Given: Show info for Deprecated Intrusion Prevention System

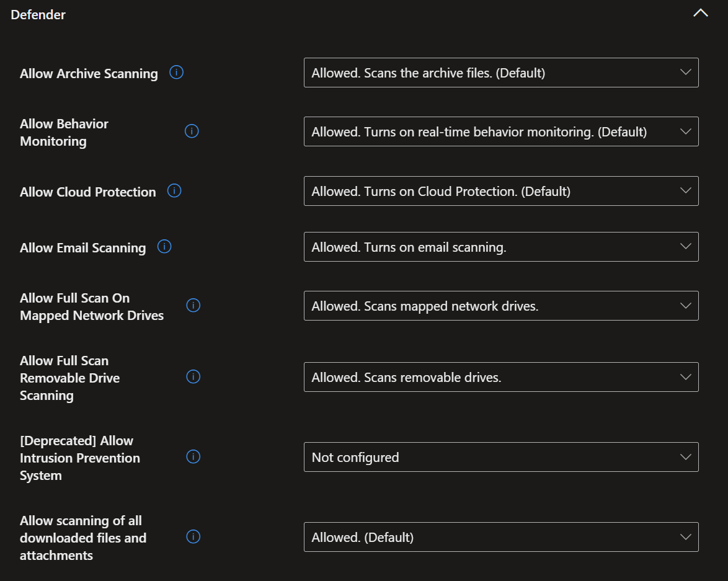Looking at the screenshot, I should coord(193,457).
